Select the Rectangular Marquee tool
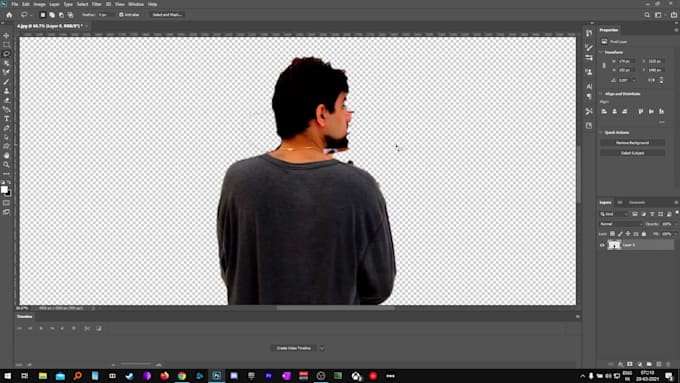 coord(6,45)
